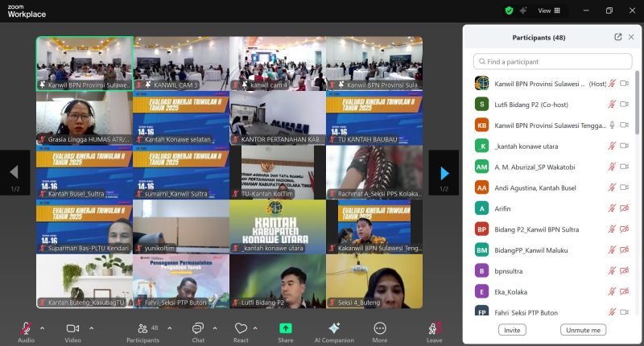Click the Find a participant search field
This screenshot has height=346, width=644.
coord(553,61)
